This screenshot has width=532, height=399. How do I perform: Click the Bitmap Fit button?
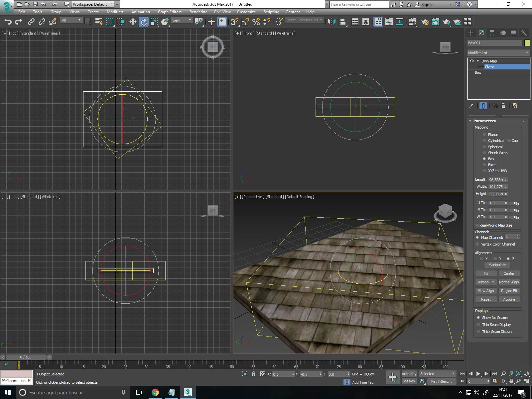(x=485, y=282)
